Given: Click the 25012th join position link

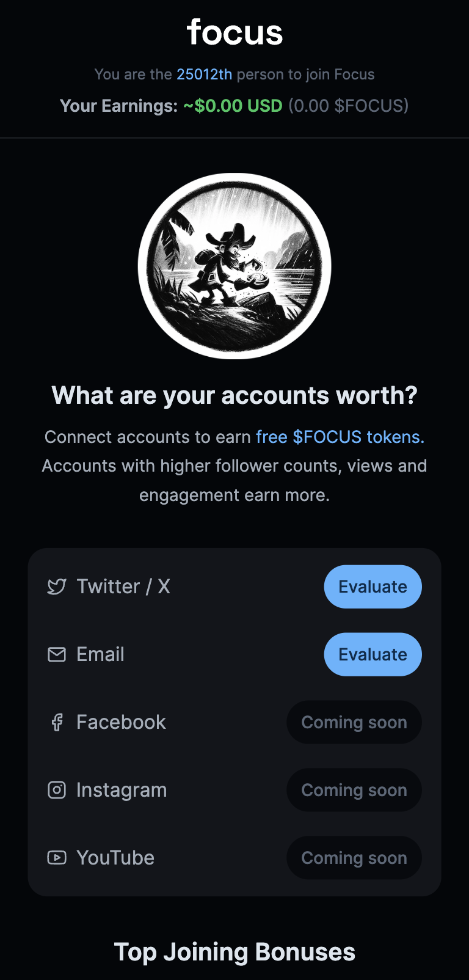Looking at the screenshot, I should 204,75.
